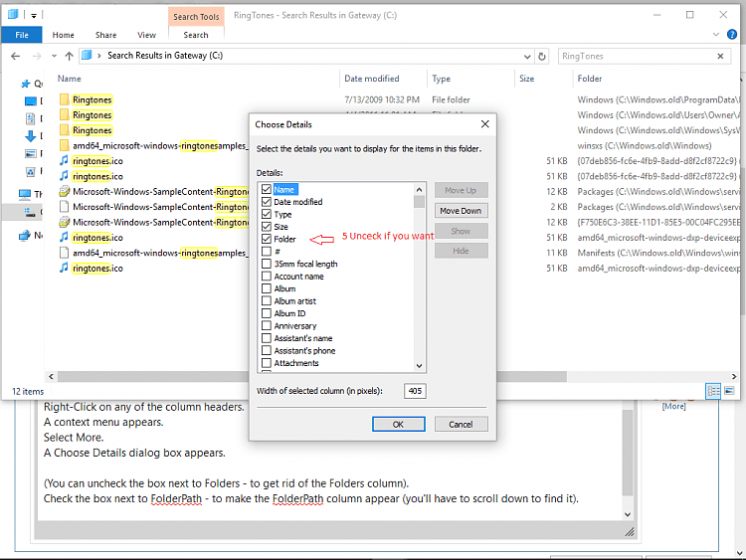Click details list scroll down arrow
This screenshot has height=560, width=746.
pyautogui.click(x=419, y=365)
